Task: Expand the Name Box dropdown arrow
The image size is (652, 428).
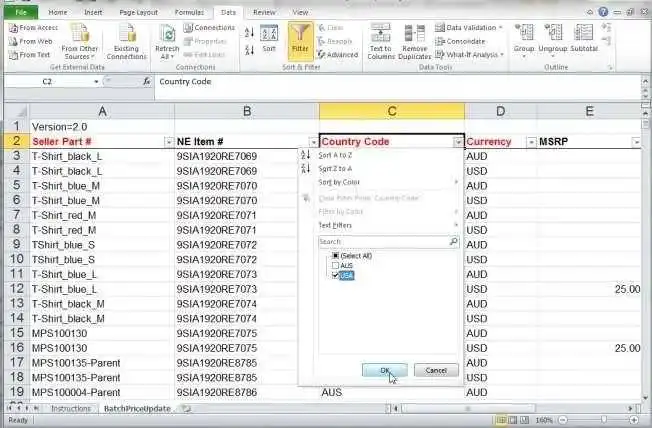Action: [96, 82]
